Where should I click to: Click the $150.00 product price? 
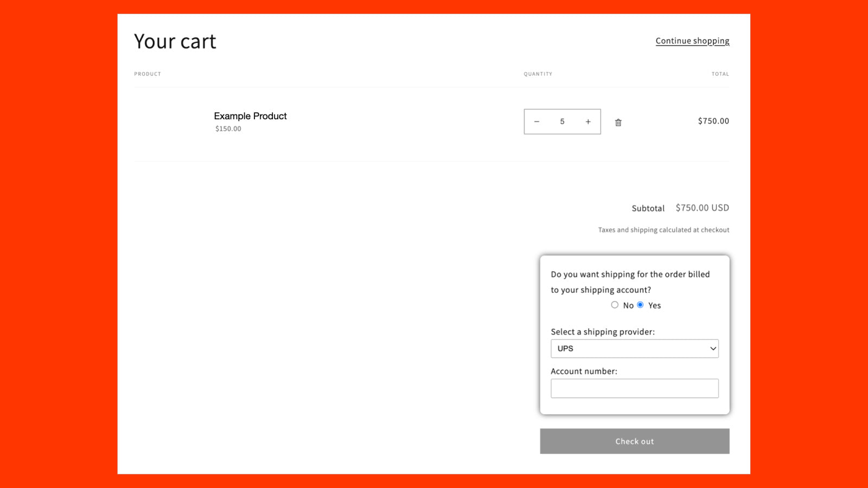coord(227,129)
